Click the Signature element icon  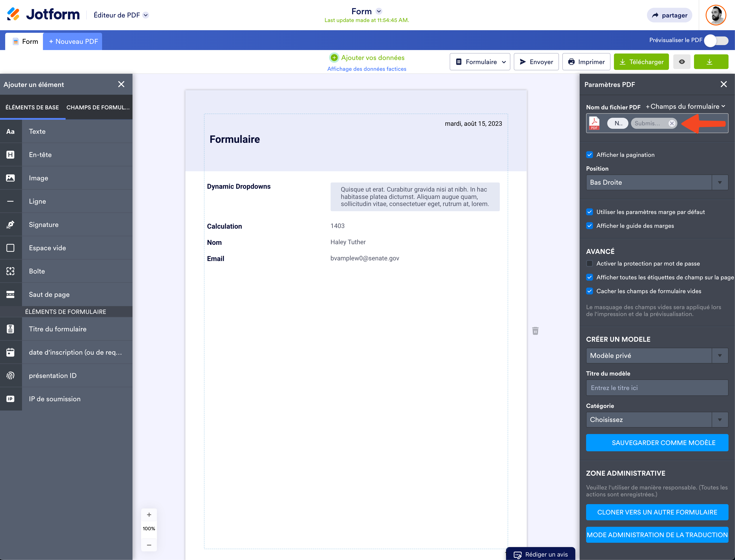[x=10, y=225]
